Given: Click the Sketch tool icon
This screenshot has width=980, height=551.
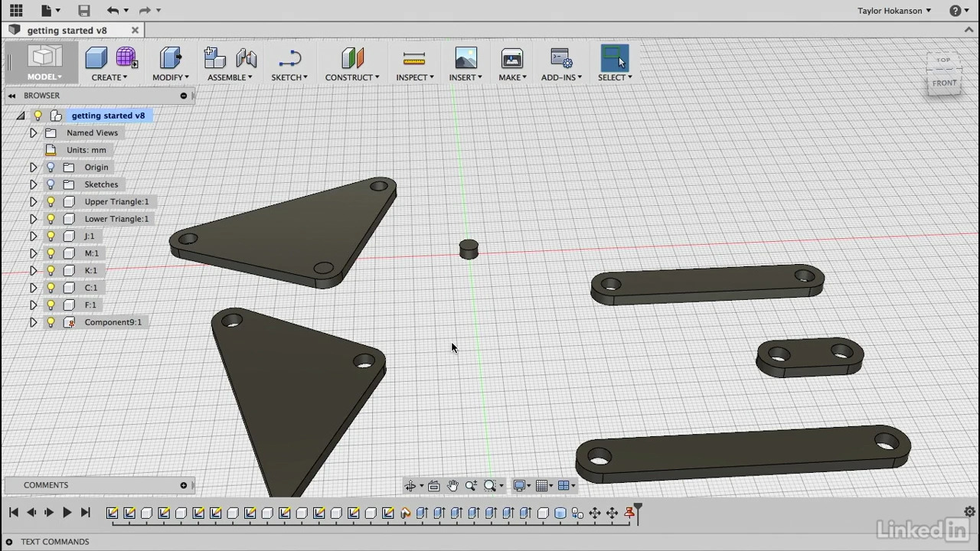Looking at the screenshot, I should [289, 59].
